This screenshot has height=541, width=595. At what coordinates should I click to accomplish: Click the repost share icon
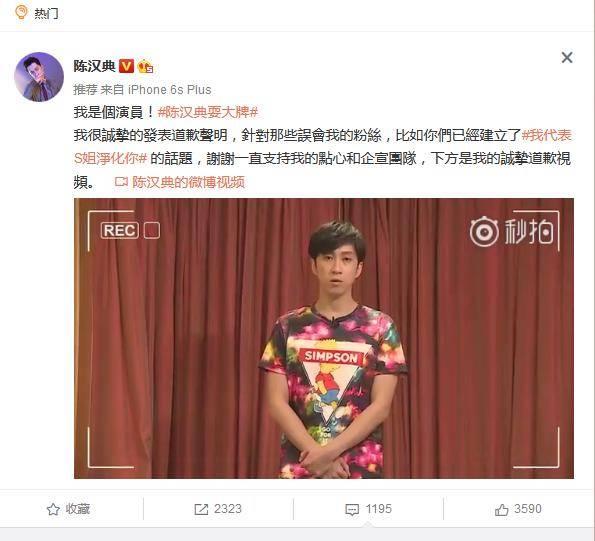click(x=201, y=509)
